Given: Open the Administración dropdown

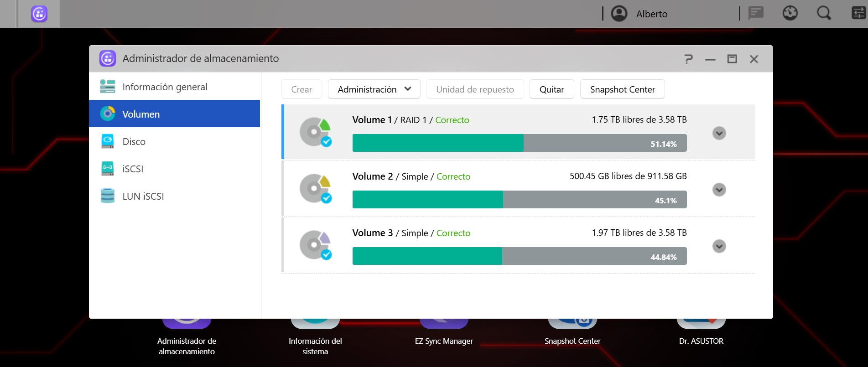Looking at the screenshot, I should [374, 89].
